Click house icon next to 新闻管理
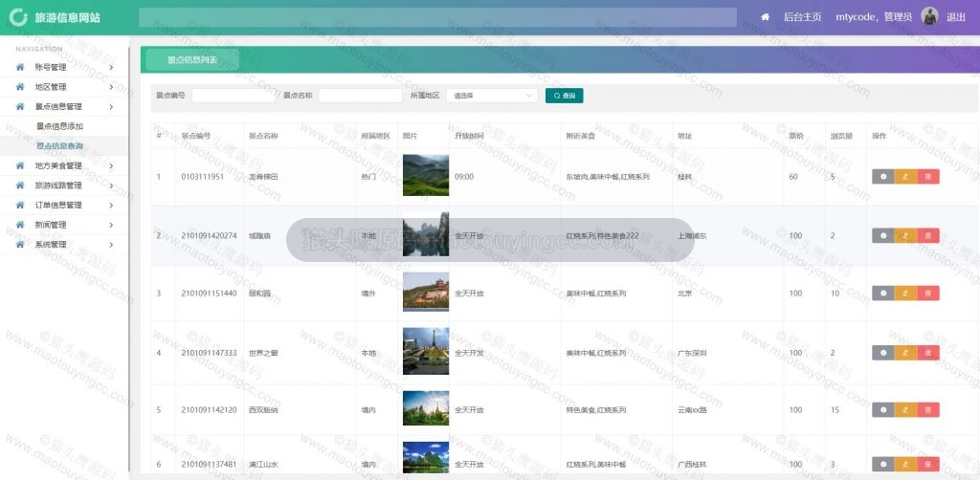 coord(20,225)
